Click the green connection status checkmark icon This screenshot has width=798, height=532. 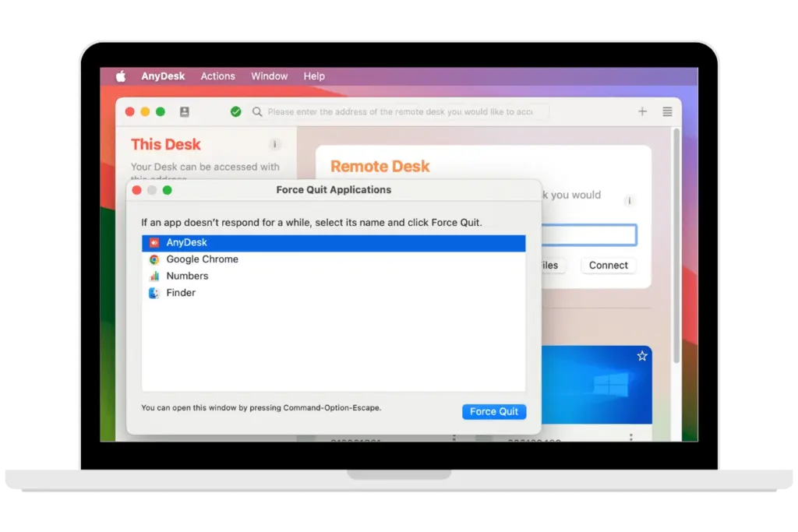coord(236,111)
